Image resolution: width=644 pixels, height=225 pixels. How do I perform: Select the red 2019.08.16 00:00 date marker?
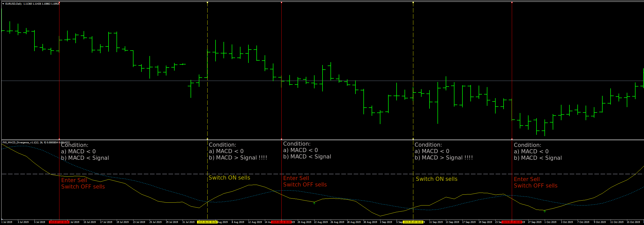(281, 222)
